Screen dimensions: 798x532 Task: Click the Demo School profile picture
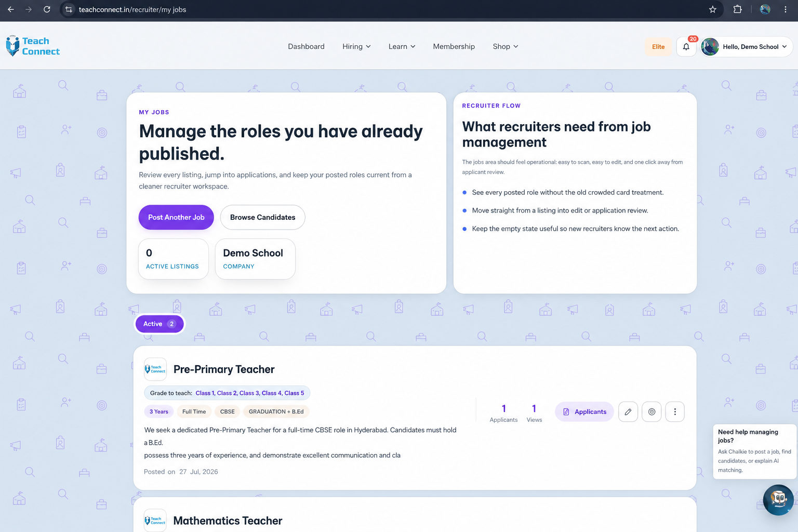(710, 47)
